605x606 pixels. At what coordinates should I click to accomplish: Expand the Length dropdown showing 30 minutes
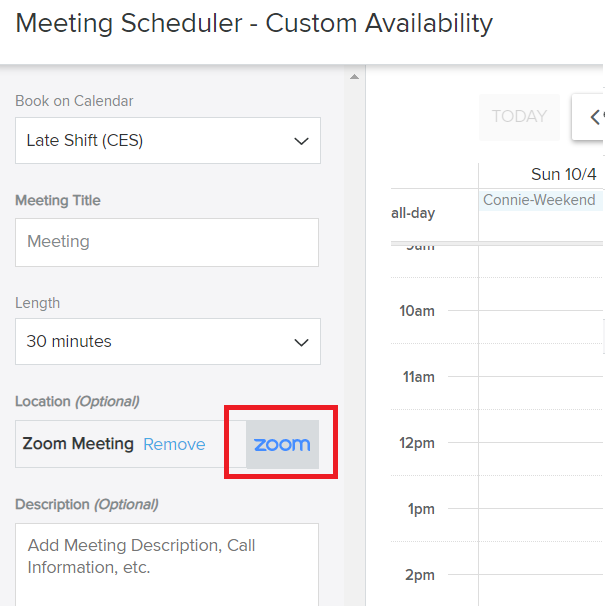point(168,342)
